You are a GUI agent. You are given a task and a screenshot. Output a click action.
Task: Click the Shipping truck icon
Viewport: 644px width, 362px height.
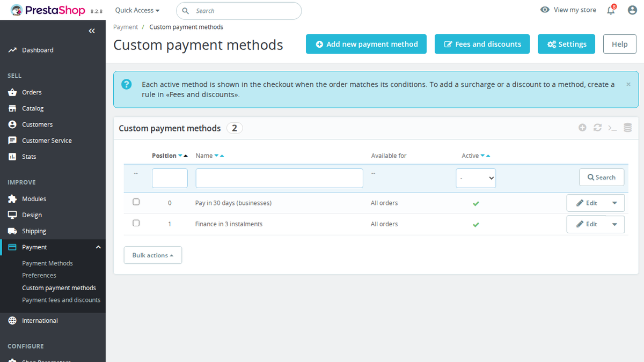[x=12, y=231]
